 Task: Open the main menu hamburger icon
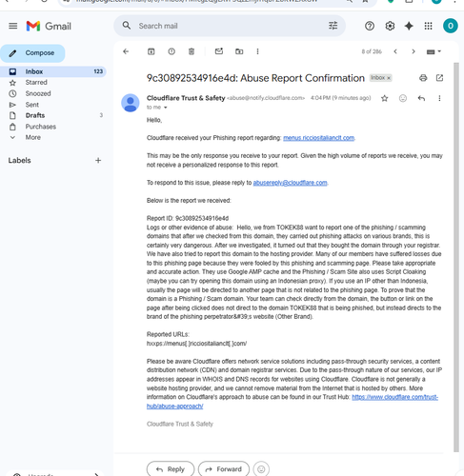(13, 26)
